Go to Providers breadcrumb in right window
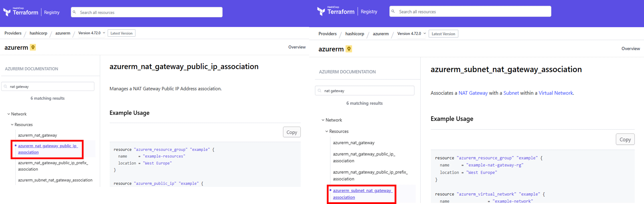This screenshot has height=204, width=644. 327,34
